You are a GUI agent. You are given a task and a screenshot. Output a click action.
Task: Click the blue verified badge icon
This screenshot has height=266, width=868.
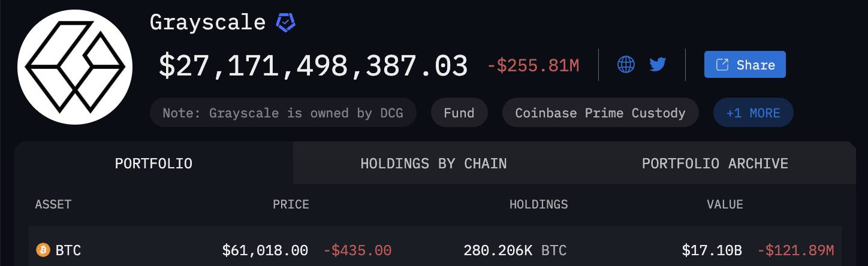pos(285,23)
